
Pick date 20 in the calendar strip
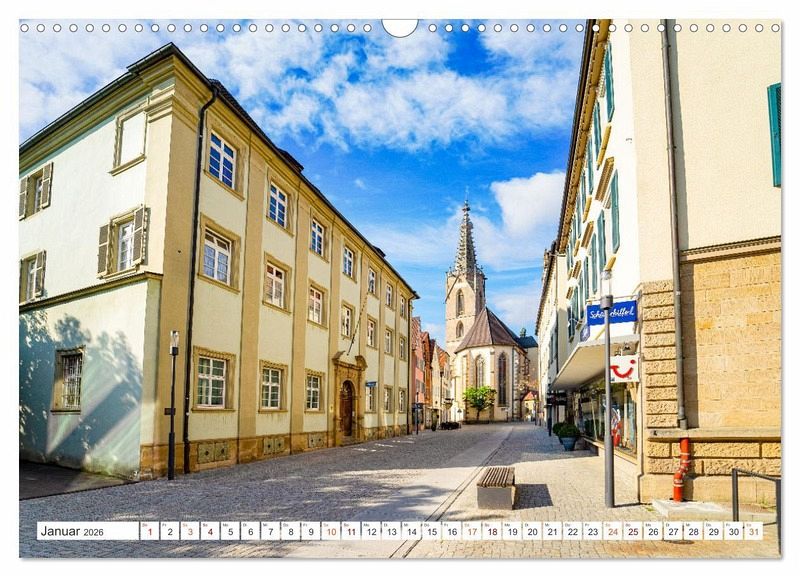(533, 531)
